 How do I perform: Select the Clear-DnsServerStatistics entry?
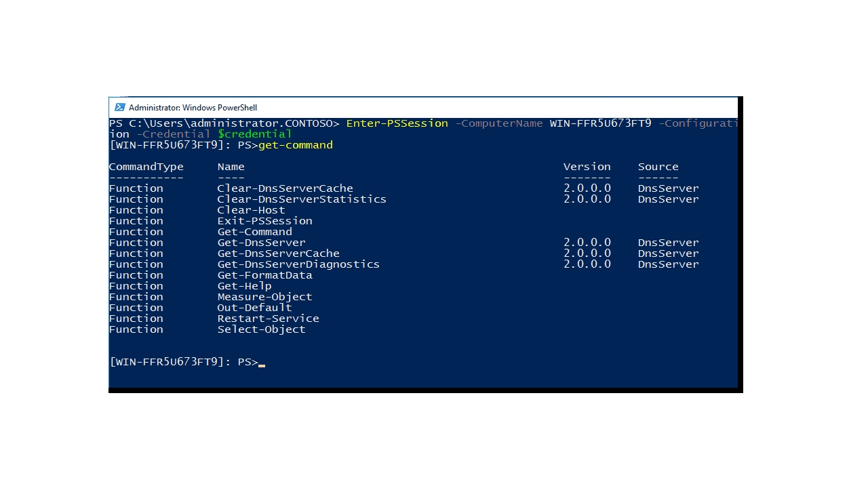point(302,199)
